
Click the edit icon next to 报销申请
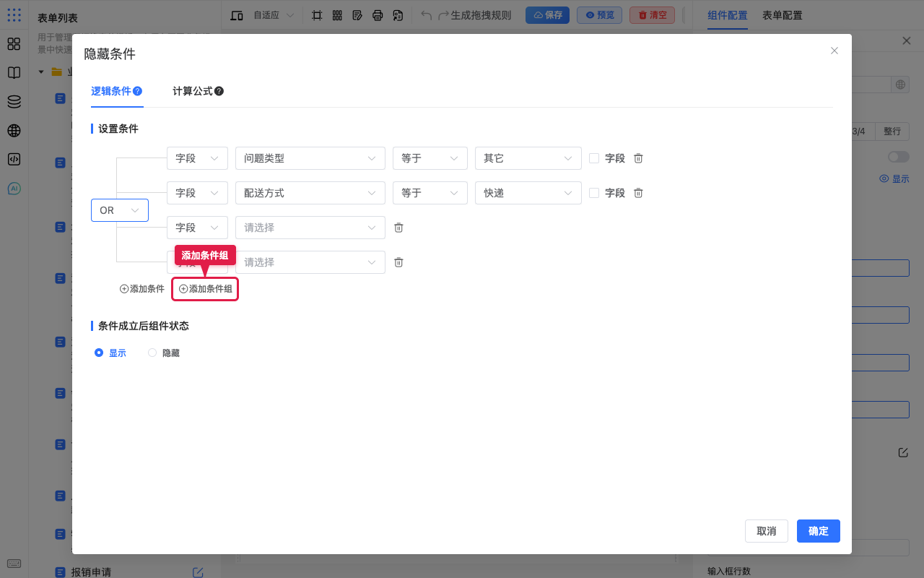coord(198,572)
